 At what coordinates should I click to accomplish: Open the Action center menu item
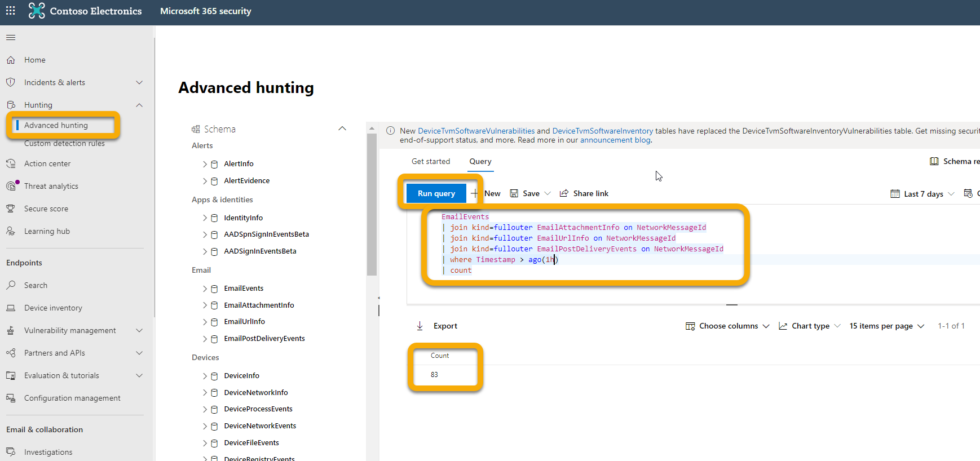[47, 163]
